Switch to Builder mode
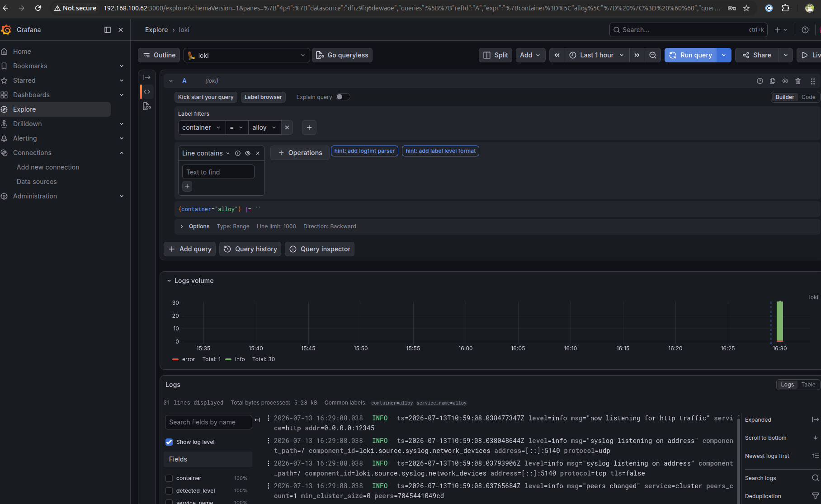The width and height of the screenshot is (821, 504). (785, 97)
